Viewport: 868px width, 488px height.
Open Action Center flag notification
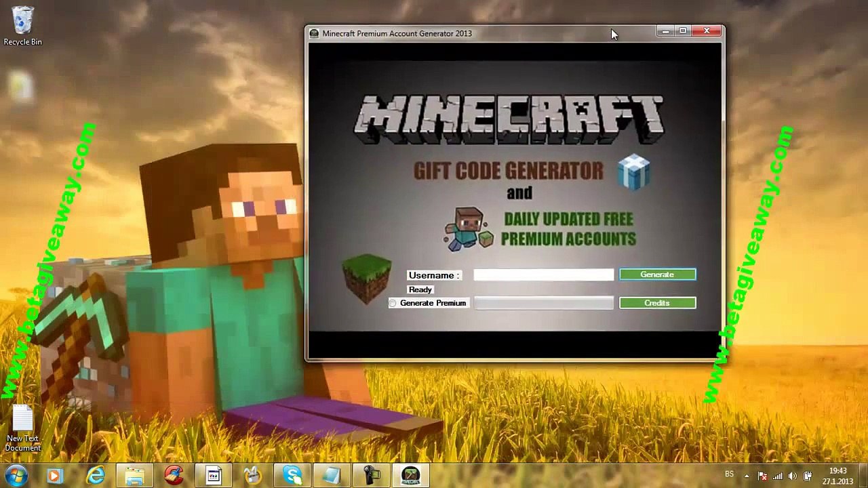pyautogui.click(x=762, y=476)
